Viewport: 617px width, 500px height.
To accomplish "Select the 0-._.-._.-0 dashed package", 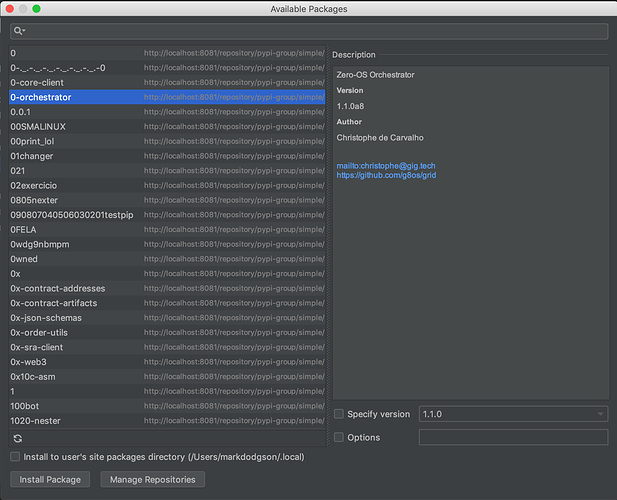I will (167, 68).
